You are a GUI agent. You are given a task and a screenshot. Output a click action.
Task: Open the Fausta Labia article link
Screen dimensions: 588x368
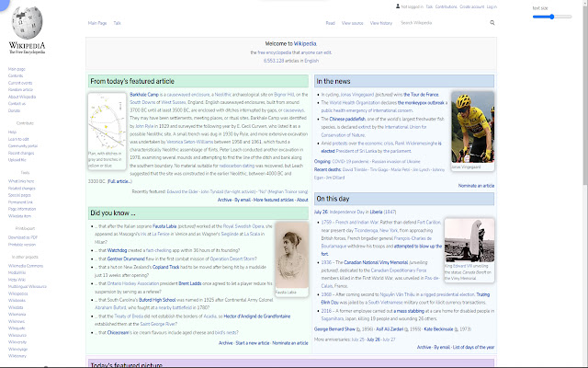coord(164,226)
